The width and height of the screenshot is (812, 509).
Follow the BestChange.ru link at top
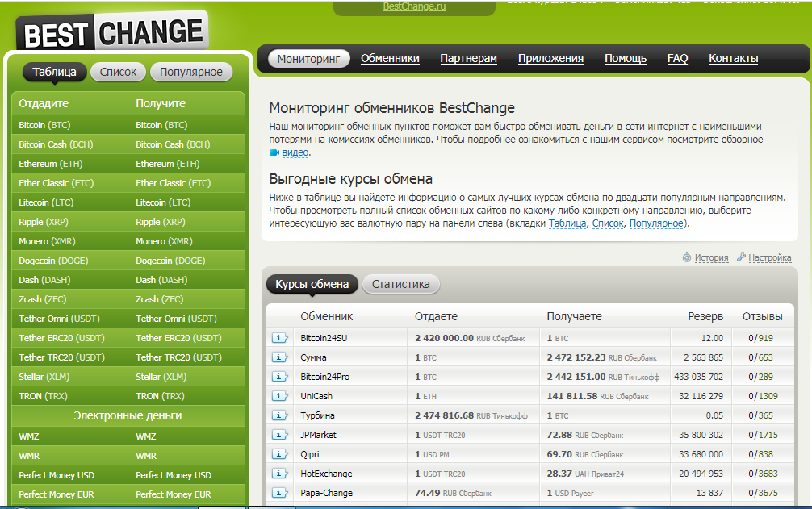pos(414,6)
